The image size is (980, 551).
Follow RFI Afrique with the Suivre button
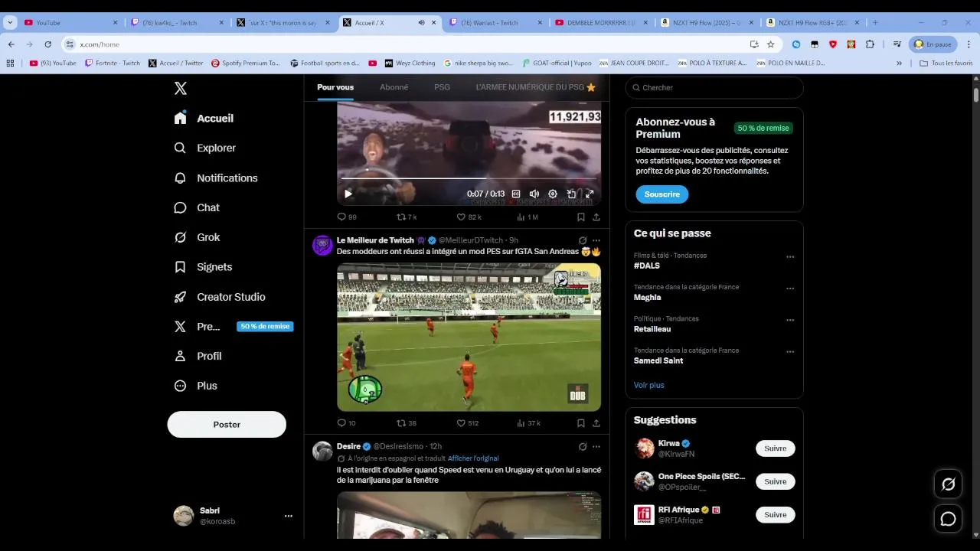coord(776,514)
